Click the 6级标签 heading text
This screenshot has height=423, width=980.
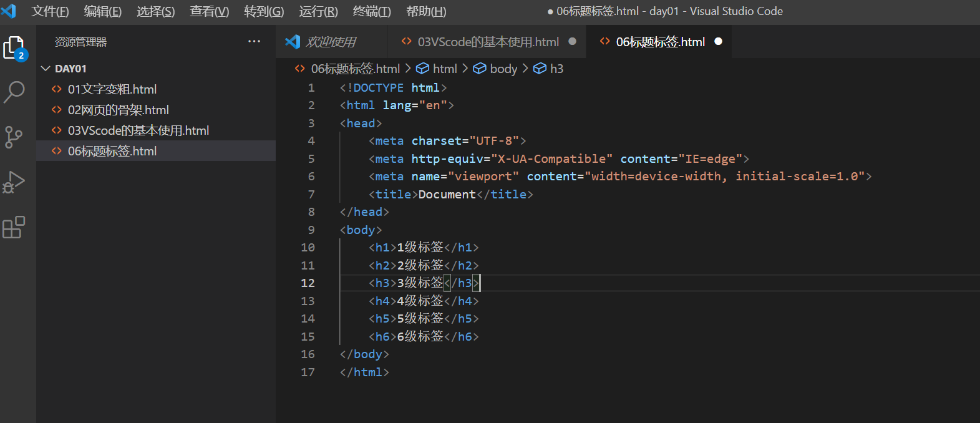(x=420, y=336)
